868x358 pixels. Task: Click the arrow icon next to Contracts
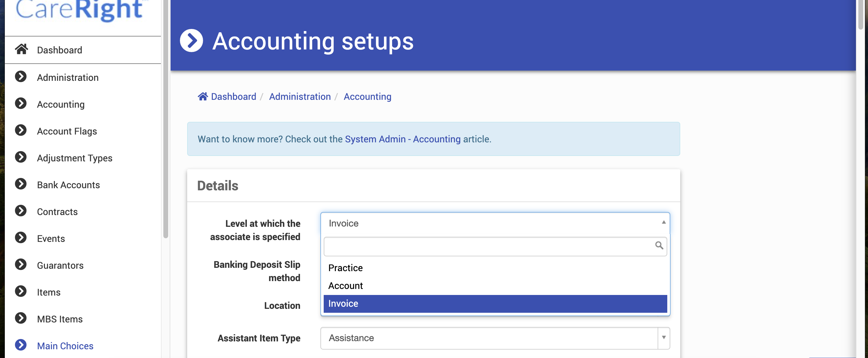[21, 211]
